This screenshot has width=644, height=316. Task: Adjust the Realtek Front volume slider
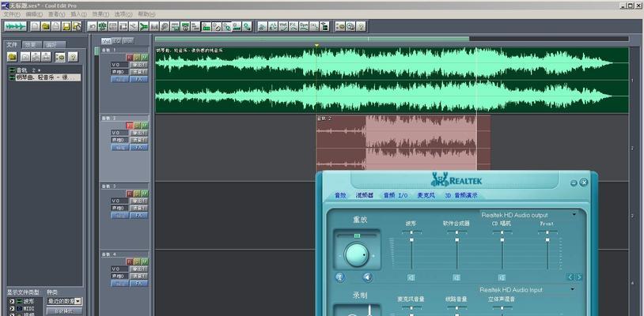pyautogui.click(x=547, y=239)
